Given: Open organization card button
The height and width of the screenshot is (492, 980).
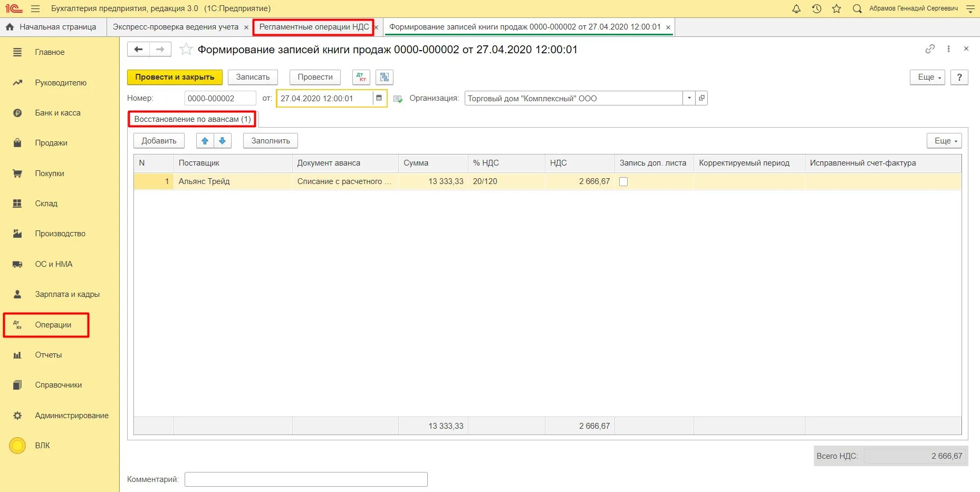Looking at the screenshot, I should click(702, 98).
